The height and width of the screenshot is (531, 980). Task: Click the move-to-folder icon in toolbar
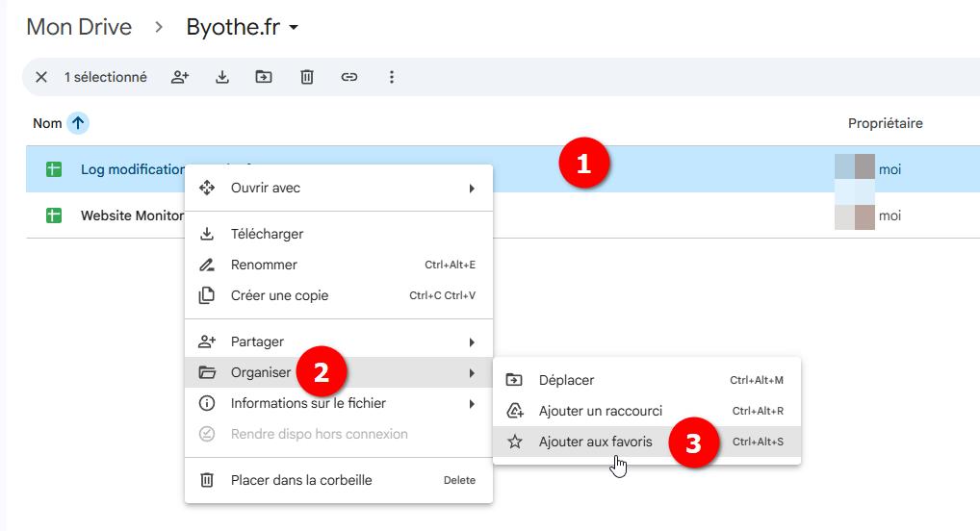pyautogui.click(x=264, y=77)
